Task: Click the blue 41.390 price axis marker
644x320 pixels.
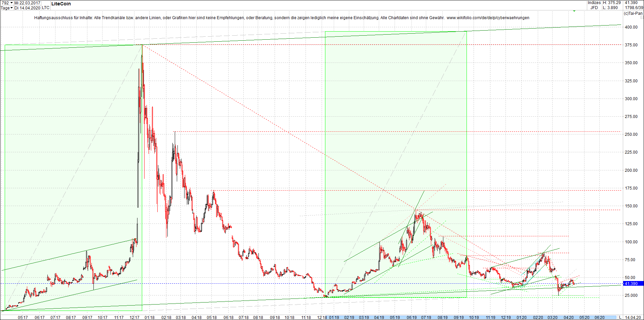Action: 632,284
